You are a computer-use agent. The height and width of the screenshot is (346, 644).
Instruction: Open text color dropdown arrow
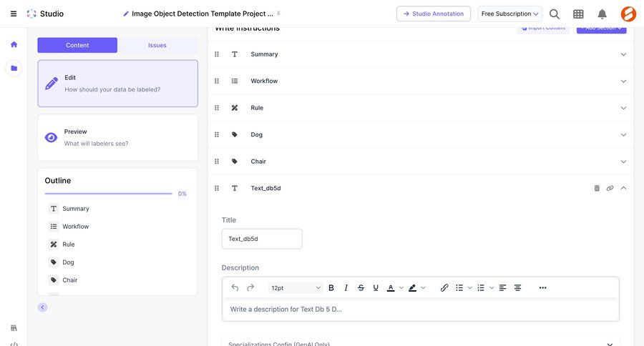[401, 287]
